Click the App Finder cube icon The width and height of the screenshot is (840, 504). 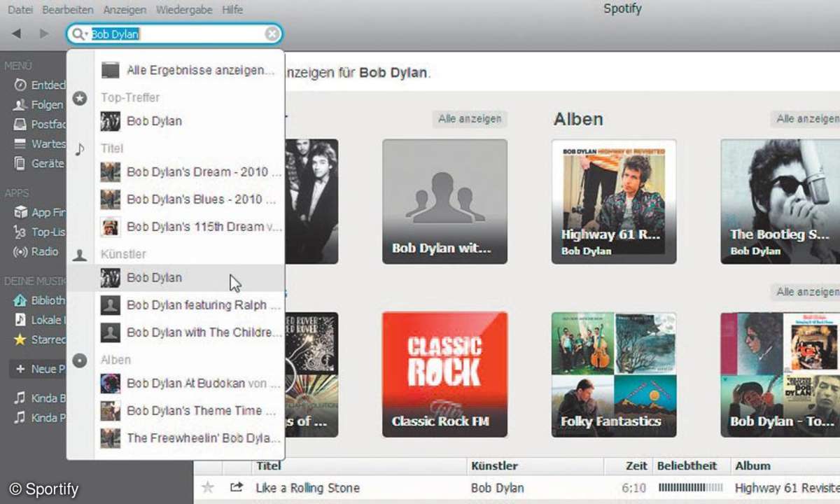[20, 212]
